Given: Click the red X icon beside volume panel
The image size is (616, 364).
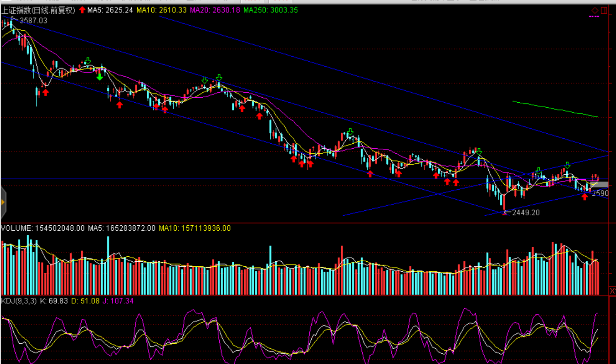Looking at the screenshot, I should click(612, 291).
